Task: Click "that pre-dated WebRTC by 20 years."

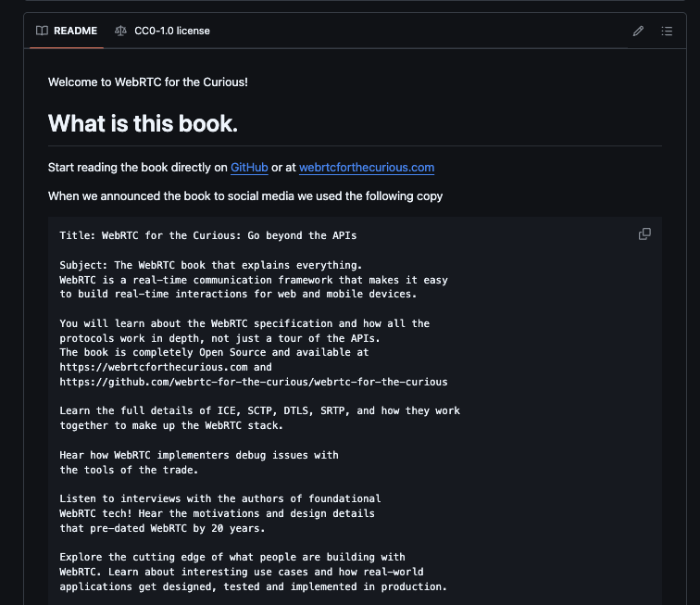Action: (163, 529)
